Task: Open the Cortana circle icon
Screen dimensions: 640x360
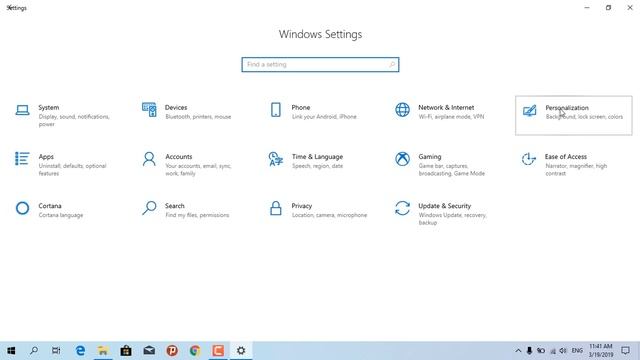Action: tap(22, 208)
